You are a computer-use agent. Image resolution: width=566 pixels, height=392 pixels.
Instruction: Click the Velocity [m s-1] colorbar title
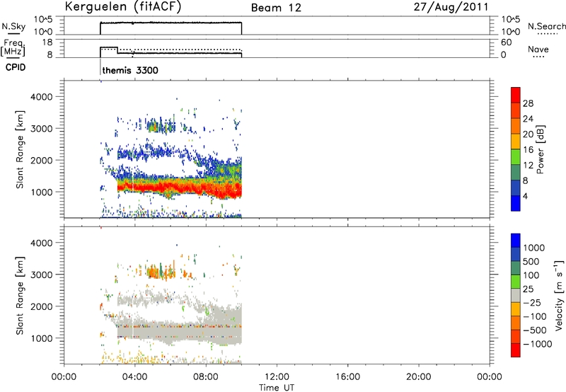tap(559, 295)
